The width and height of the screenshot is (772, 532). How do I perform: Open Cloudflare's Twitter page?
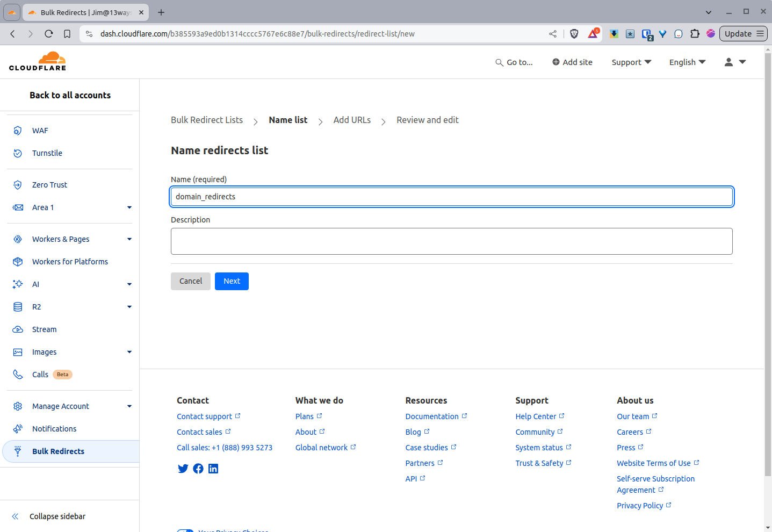coord(183,469)
